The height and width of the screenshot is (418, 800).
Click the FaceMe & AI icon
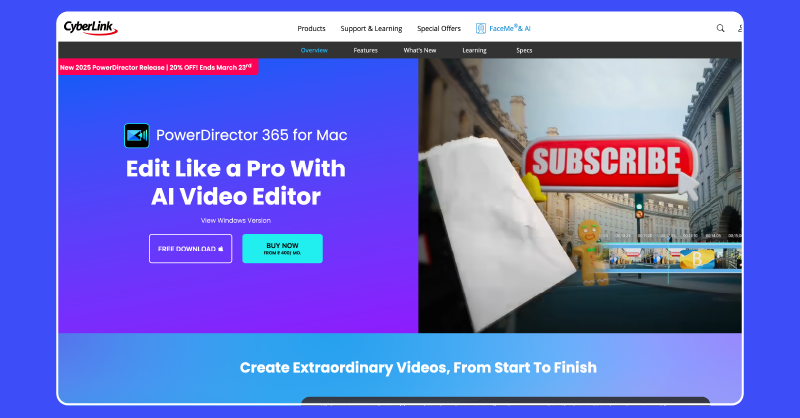click(x=481, y=28)
